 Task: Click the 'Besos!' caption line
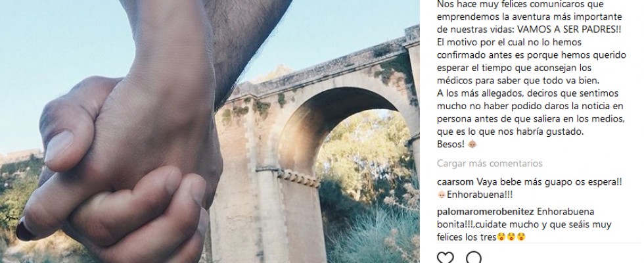451,144
